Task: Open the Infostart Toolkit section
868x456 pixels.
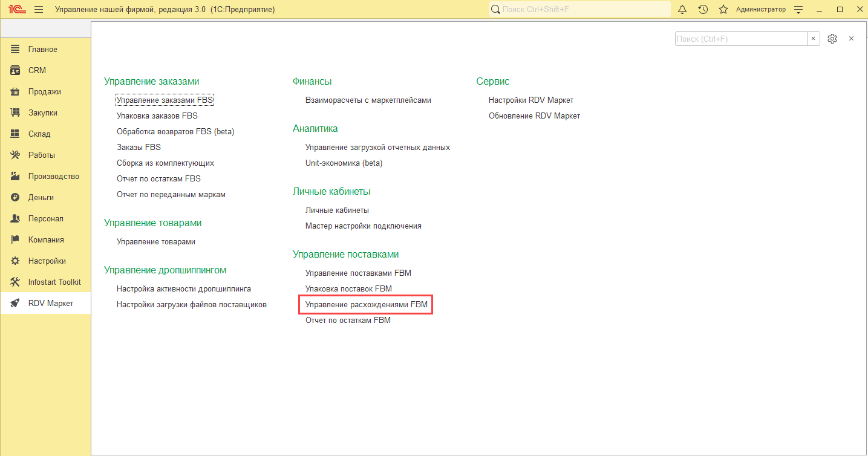Action: point(45,282)
